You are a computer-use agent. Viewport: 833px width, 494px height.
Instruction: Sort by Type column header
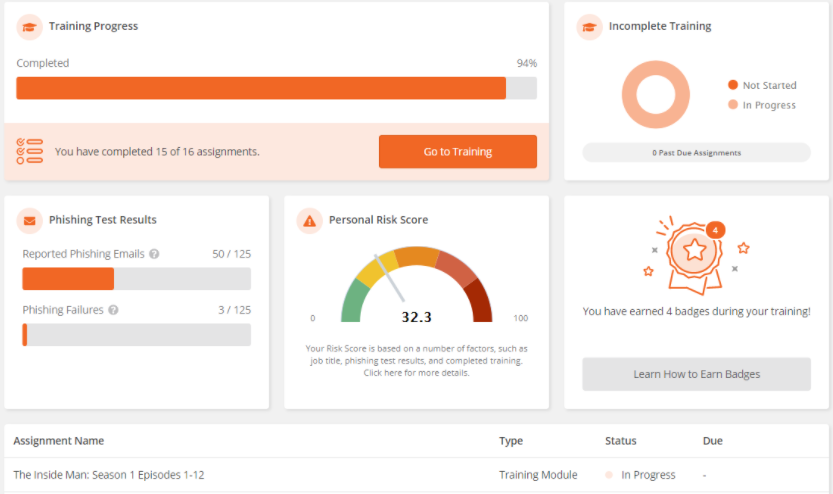[511, 441]
